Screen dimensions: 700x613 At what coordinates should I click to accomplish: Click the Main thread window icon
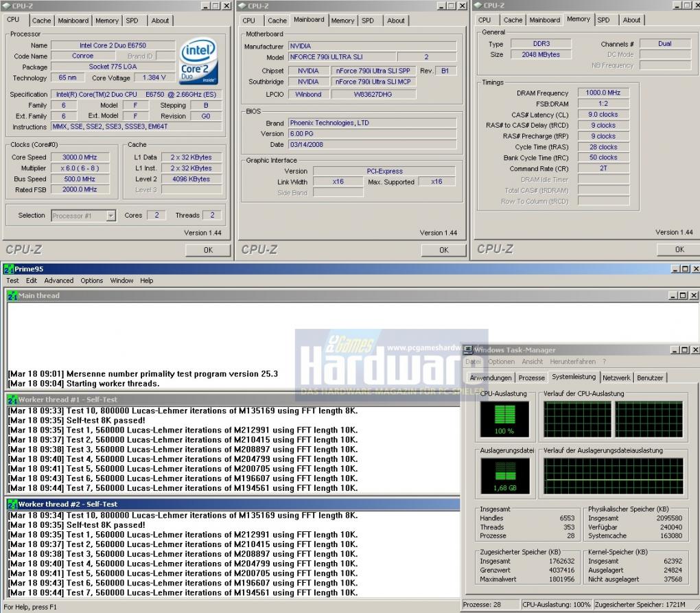coord(12,296)
